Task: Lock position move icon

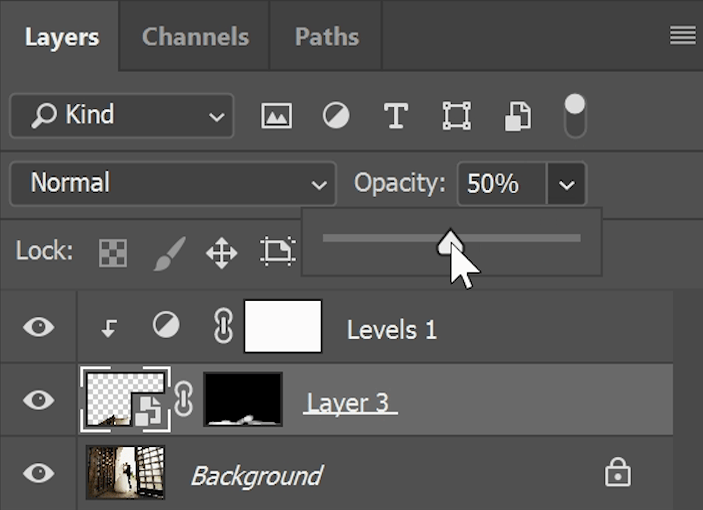Action: coord(221,252)
